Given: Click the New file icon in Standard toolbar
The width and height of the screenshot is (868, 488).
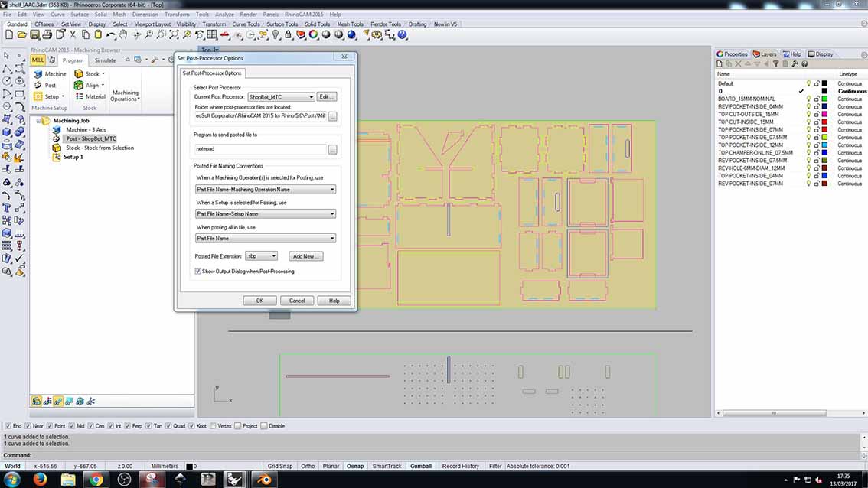Looking at the screenshot, I should 9,35.
